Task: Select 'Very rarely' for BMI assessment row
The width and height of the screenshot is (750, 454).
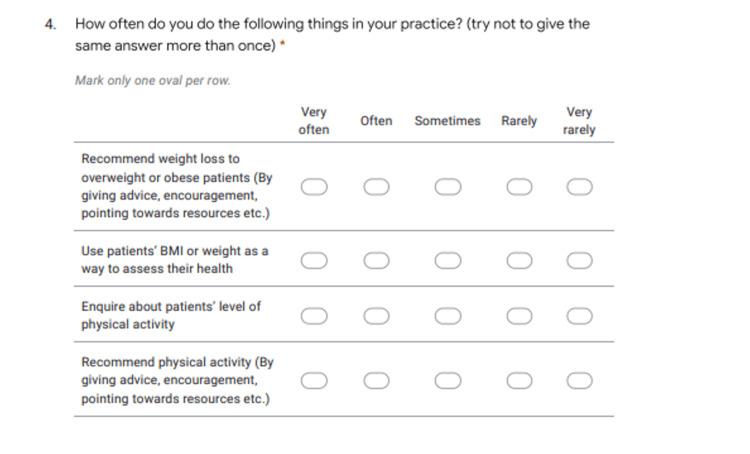Action: tap(580, 261)
